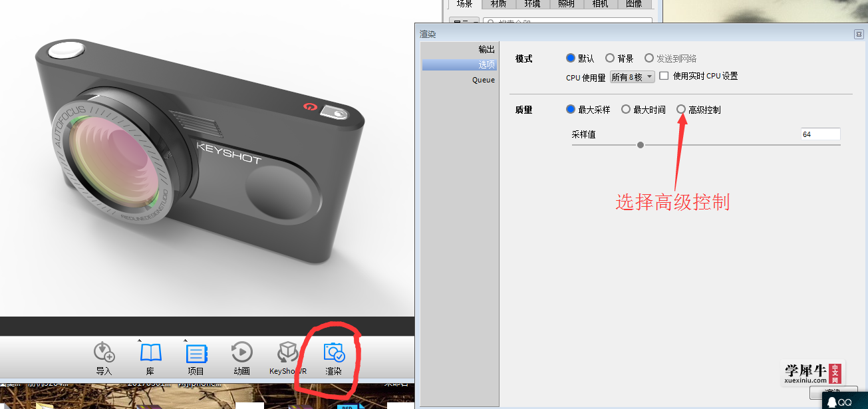Select the 默认 mode radio button
Image resolution: width=868 pixels, height=409 pixels.
571,59
